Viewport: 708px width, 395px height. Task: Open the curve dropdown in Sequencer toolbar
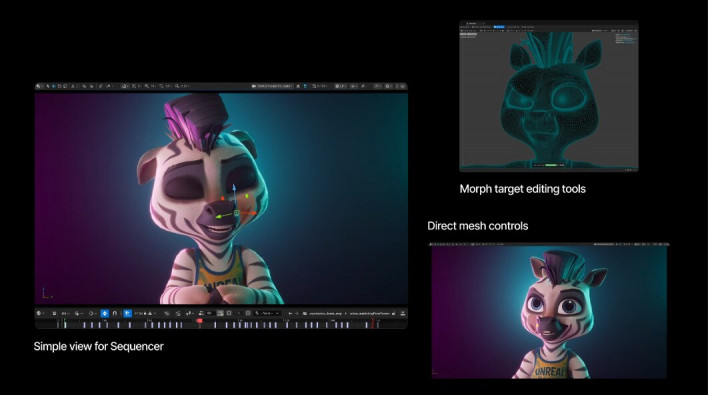coord(267,313)
